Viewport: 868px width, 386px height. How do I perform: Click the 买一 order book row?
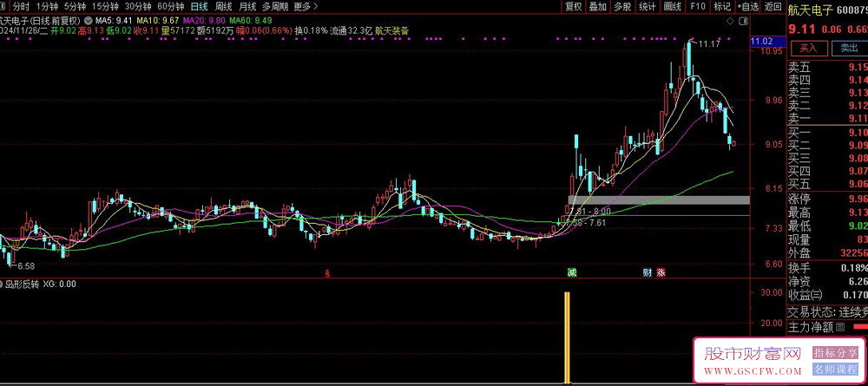827,133
